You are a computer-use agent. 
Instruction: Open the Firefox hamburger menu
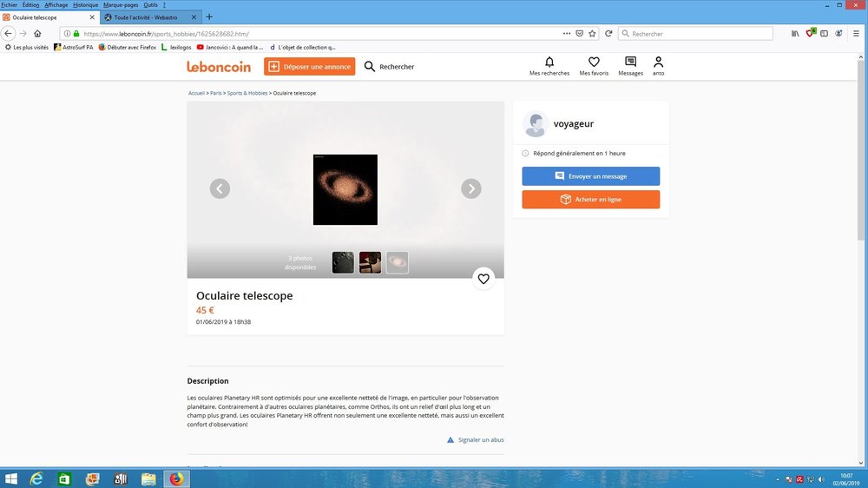856,34
